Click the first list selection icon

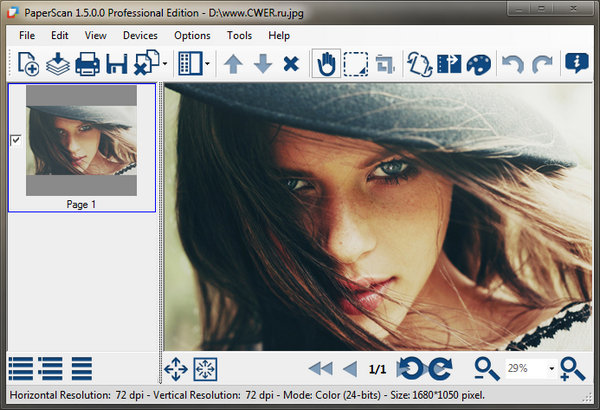pos(20,369)
